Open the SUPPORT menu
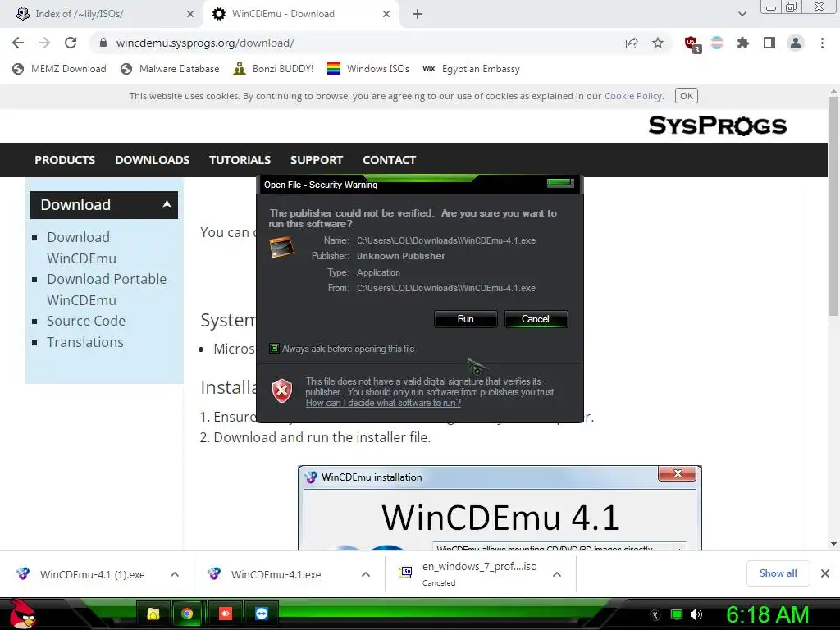This screenshot has height=630, width=840. tap(317, 160)
